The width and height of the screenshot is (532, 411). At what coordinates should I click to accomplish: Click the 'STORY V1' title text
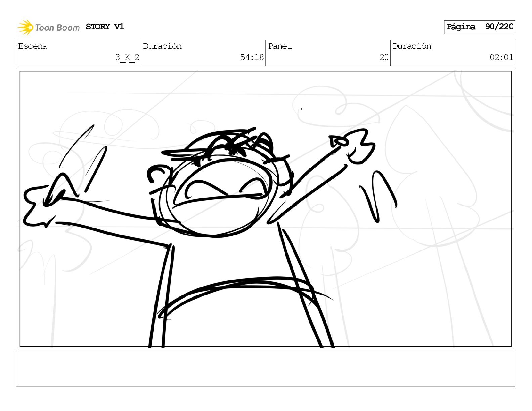click(x=105, y=27)
